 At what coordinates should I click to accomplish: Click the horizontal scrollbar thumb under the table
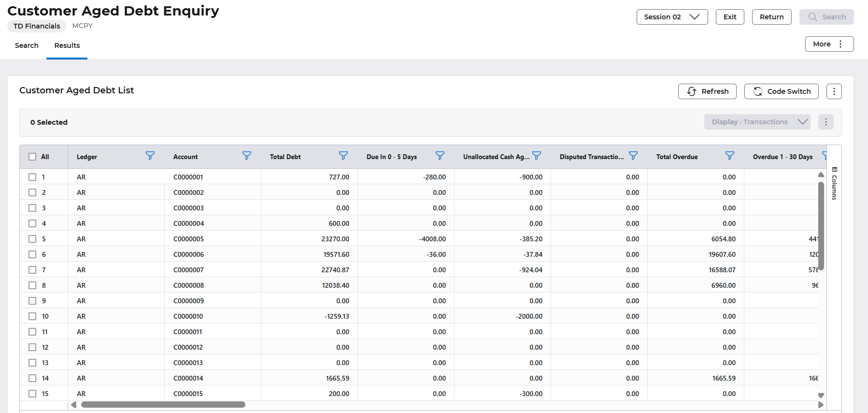[x=163, y=405]
